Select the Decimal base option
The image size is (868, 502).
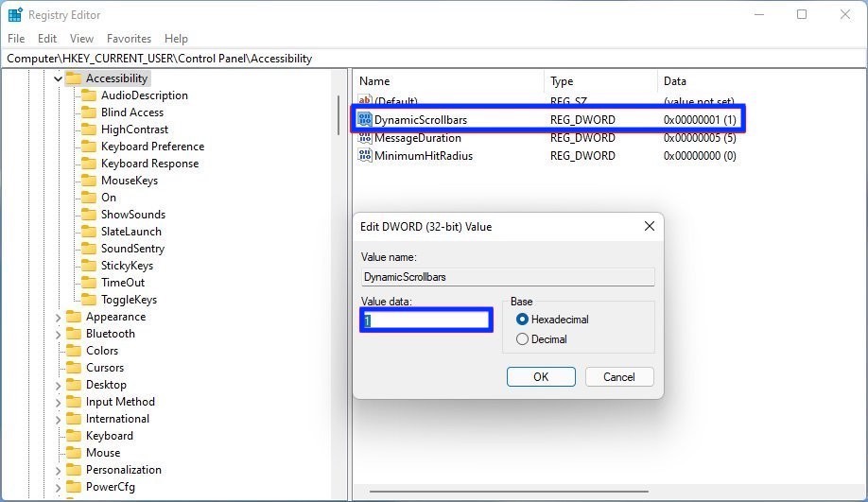[x=522, y=339]
